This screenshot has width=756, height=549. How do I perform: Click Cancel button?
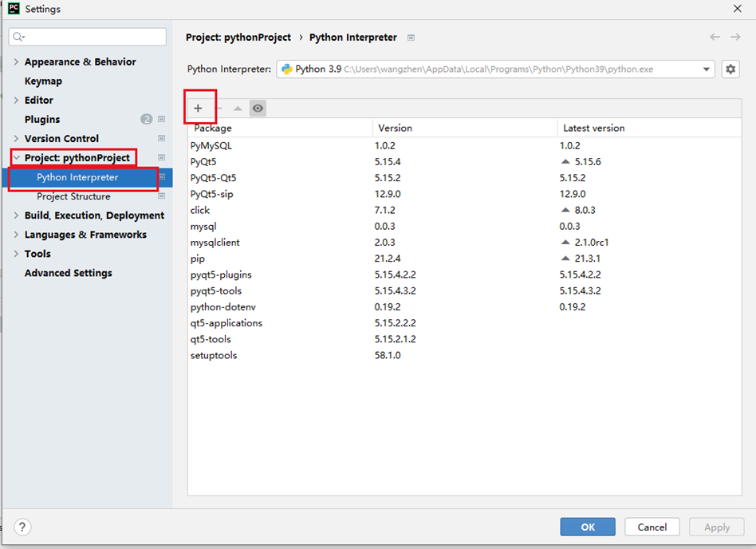click(652, 527)
